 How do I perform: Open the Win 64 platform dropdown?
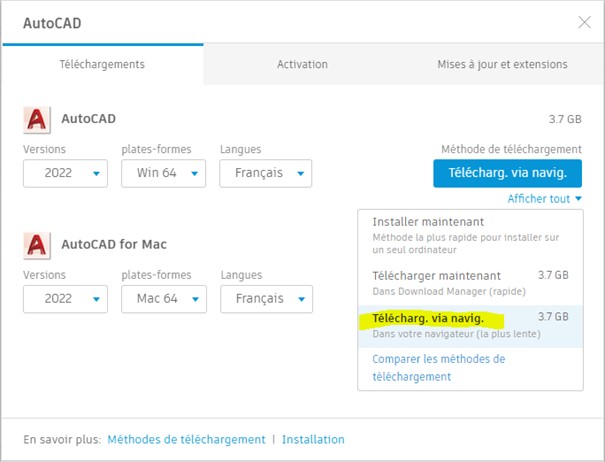(x=164, y=173)
